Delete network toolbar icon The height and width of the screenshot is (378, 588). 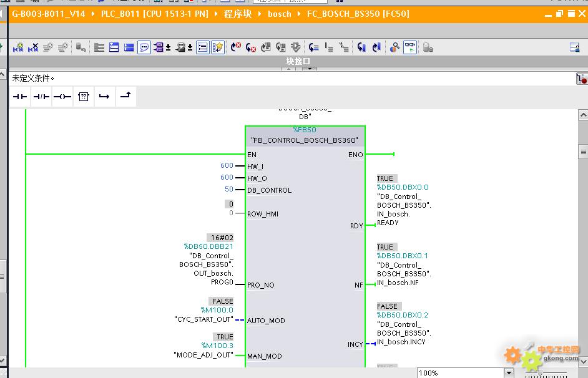[x=33, y=47]
